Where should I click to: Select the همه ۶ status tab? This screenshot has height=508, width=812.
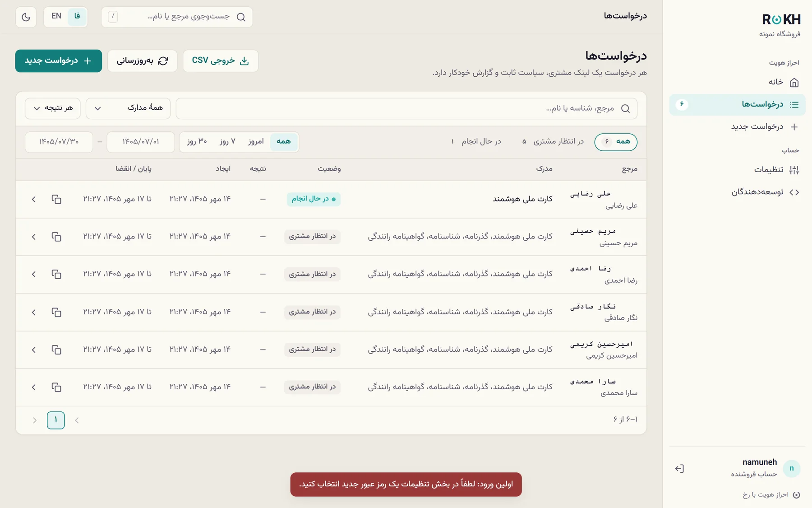click(x=616, y=142)
